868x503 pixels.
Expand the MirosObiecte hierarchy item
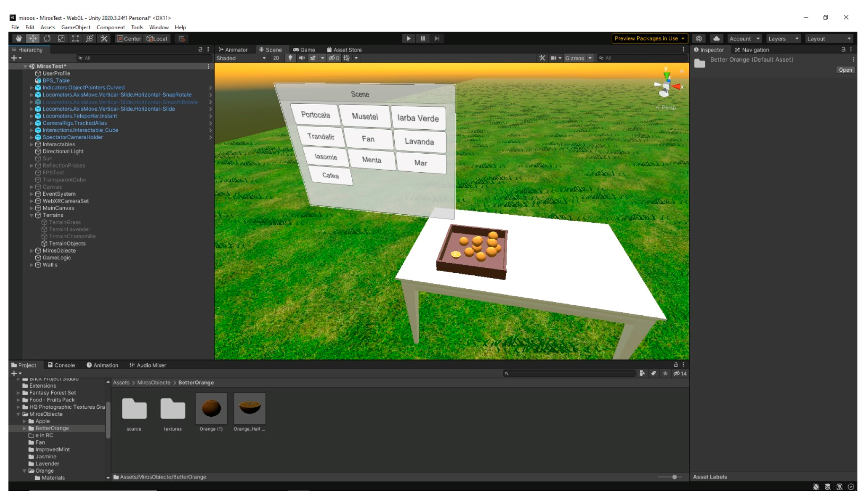click(31, 251)
